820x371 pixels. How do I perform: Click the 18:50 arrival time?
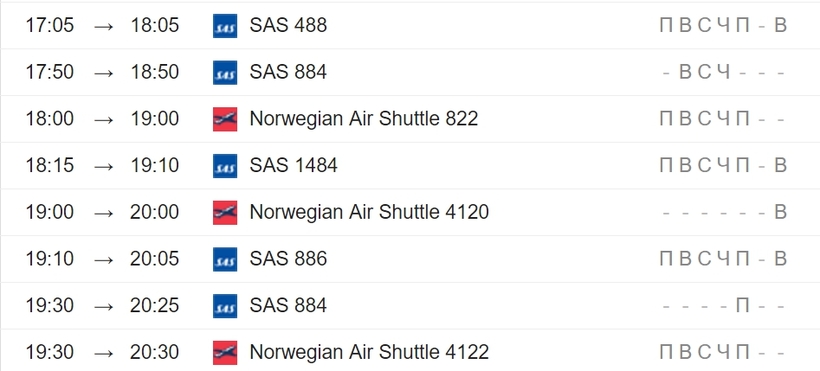[155, 72]
